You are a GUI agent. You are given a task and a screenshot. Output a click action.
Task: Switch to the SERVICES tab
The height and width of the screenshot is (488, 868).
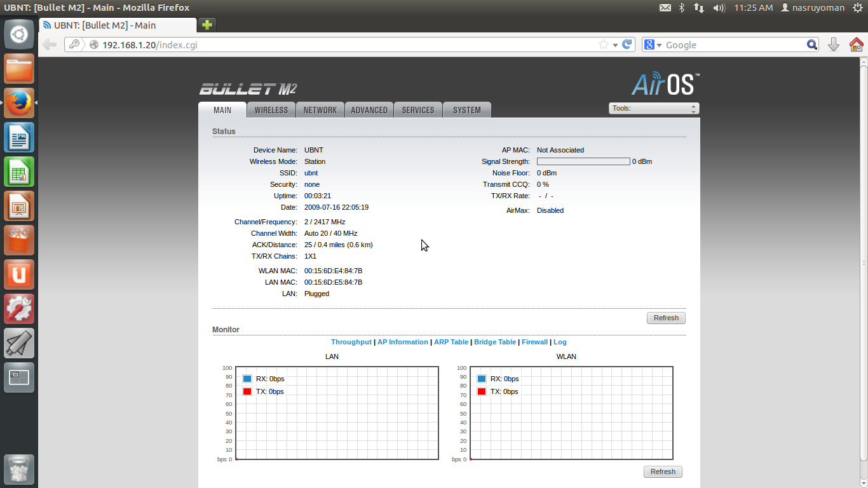click(x=418, y=110)
